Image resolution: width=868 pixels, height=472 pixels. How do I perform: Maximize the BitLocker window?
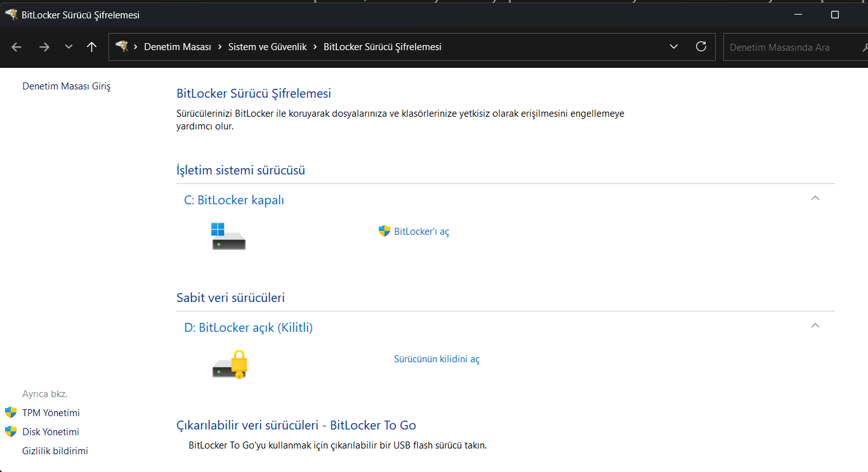tap(835, 15)
